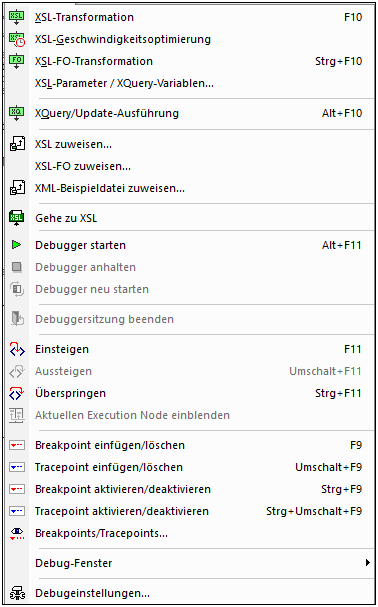
Task: Toggle Breakpoint aktivieren/deaktivieren
Action: click(x=191, y=489)
